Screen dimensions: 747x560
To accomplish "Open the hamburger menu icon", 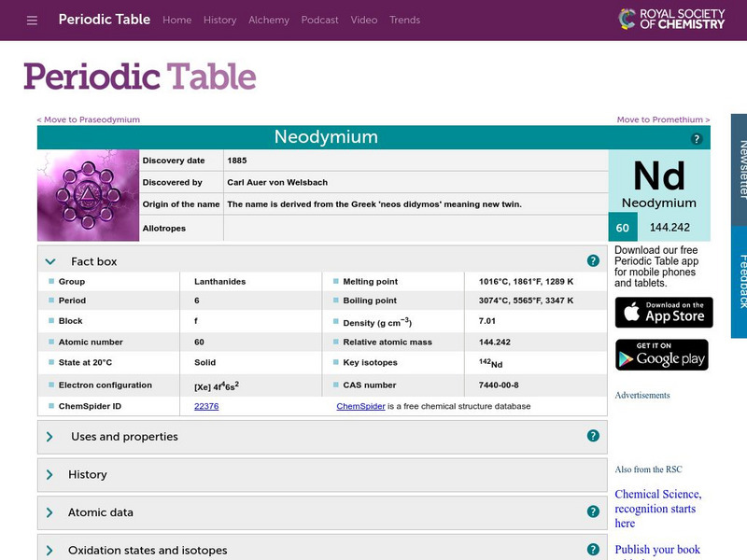I will (x=31, y=20).
